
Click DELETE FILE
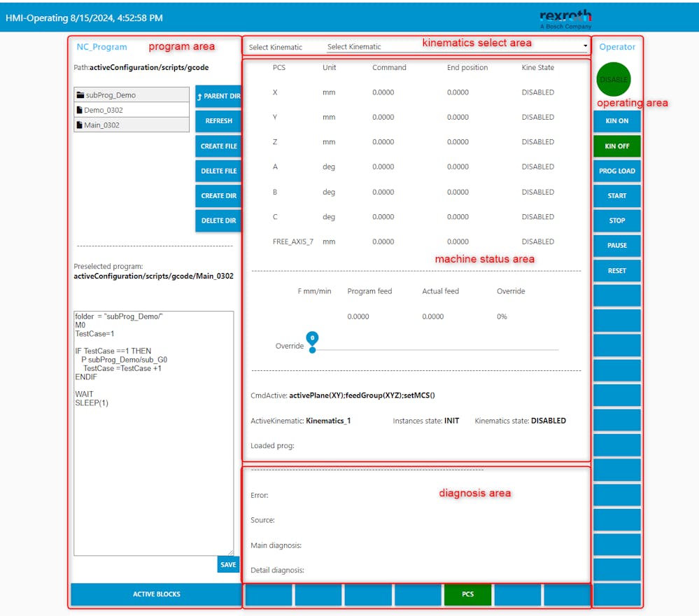[x=218, y=171]
